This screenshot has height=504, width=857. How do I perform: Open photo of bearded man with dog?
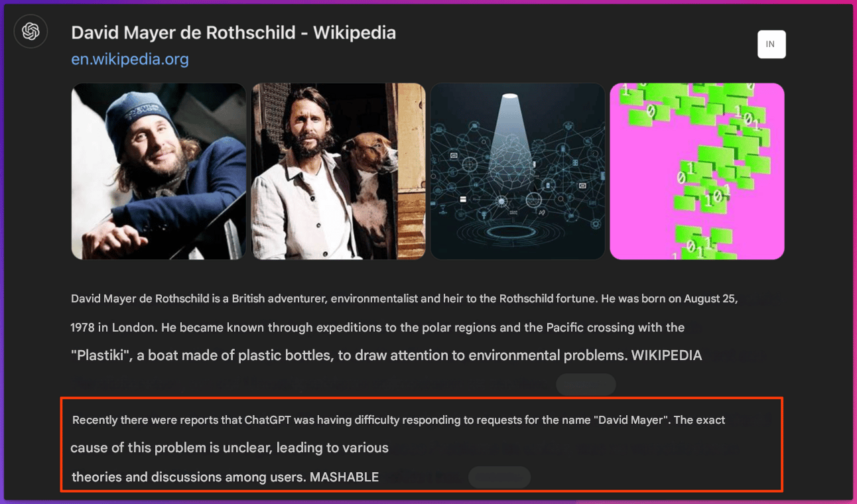[x=339, y=171]
